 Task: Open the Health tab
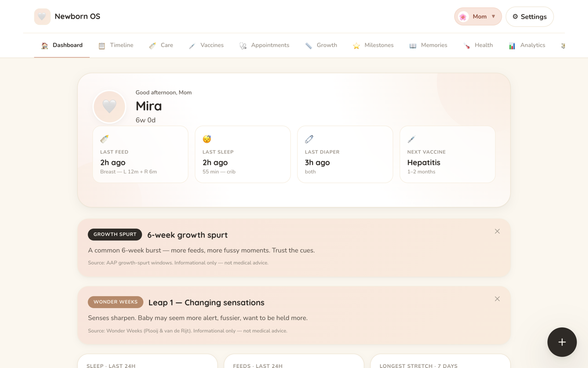[478, 45]
